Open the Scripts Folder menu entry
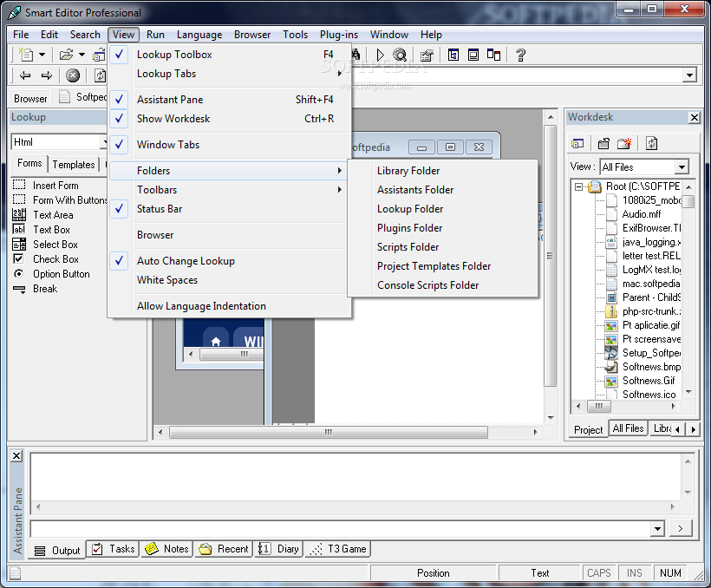 (443, 247)
